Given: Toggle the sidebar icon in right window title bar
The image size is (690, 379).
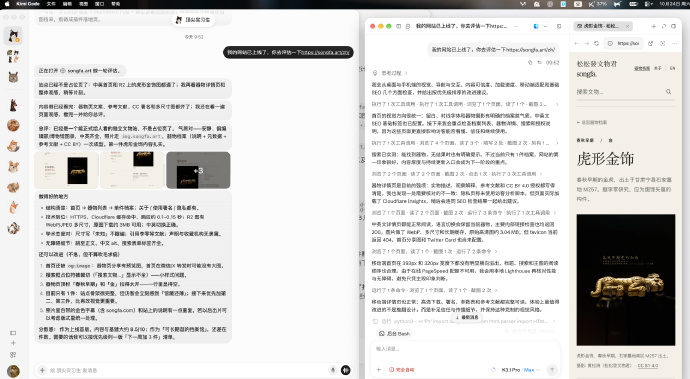Looking at the screenshot, I should tap(399, 26).
